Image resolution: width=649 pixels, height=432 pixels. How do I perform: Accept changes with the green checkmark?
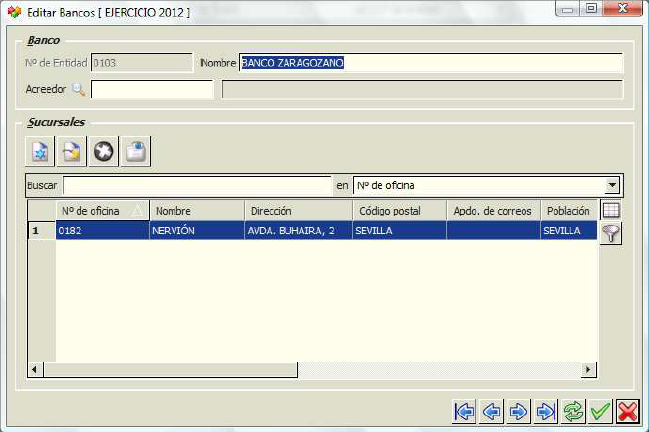tap(600, 411)
